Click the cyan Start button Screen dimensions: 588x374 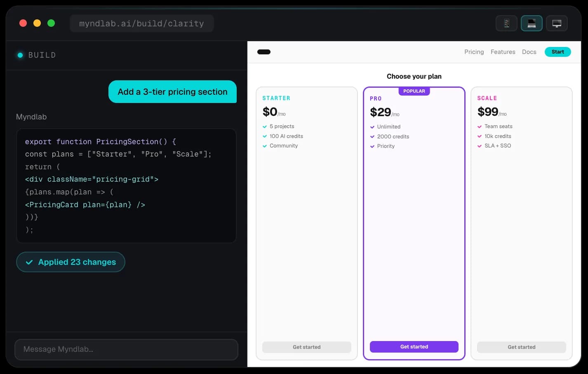pos(557,52)
